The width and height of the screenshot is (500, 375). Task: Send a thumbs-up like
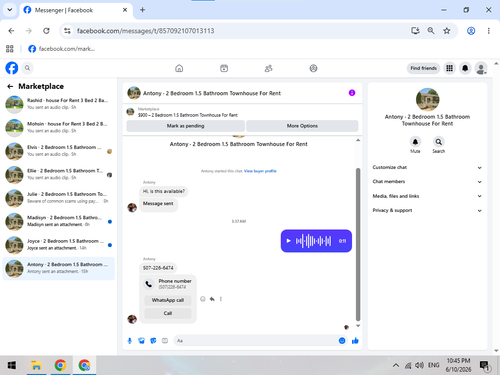pos(355,341)
